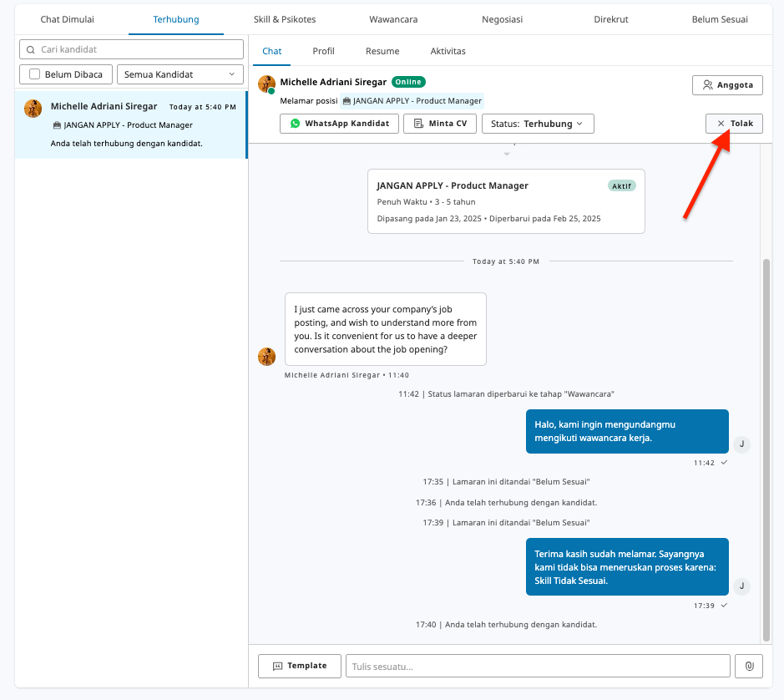Viewport: 784px width, 700px height.
Task: Click 'Penuh Waktu • 3 - 5 tahun' text
Action: pos(426,202)
